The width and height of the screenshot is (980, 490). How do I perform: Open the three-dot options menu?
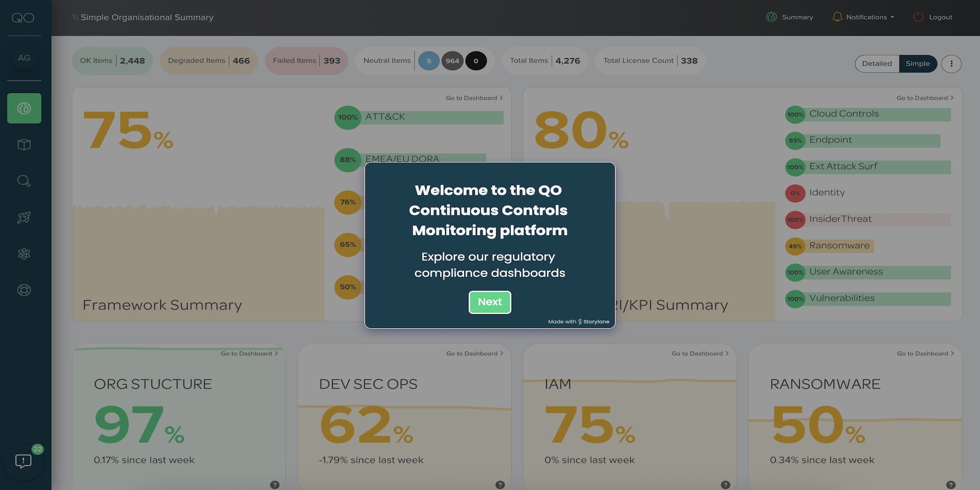(951, 63)
